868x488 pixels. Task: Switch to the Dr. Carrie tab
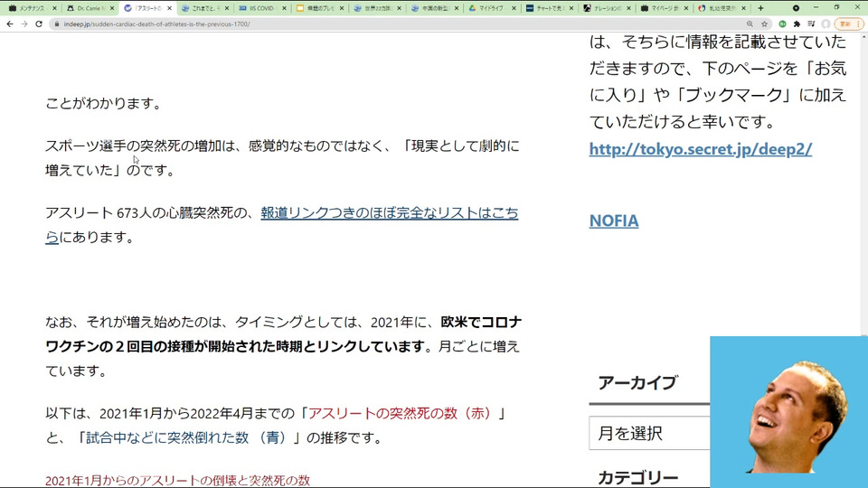[90, 8]
